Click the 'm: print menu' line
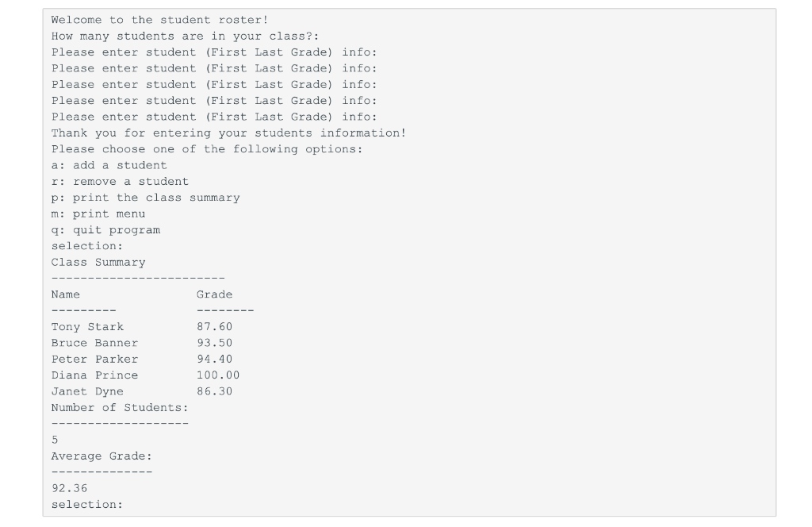Viewport: 812px width, 527px height. point(98,214)
